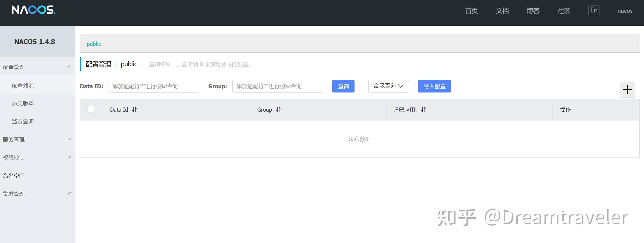The width and height of the screenshot is (644, 243).
Task: Open 监听查询 in the sidebar
Action: click(x=23, y=121)
